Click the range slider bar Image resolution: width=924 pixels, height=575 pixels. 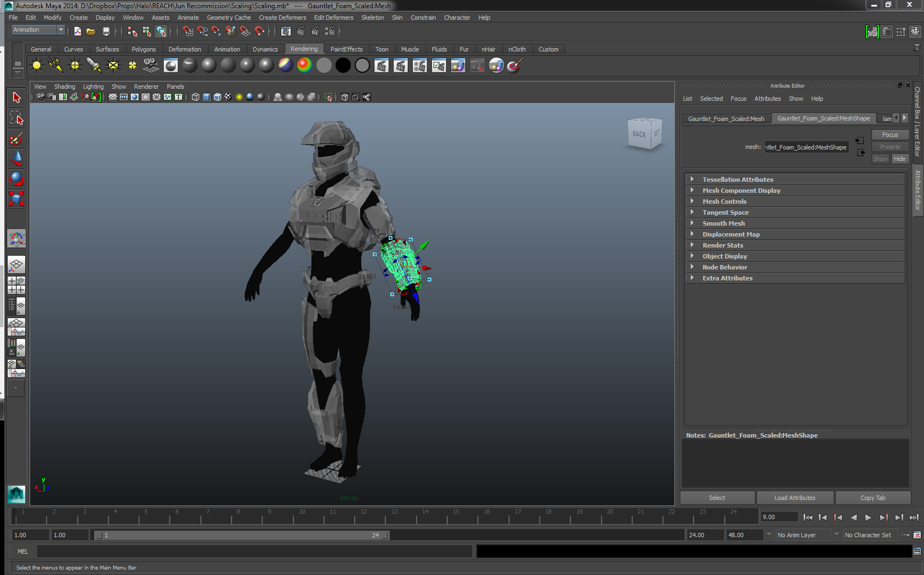(242, 535)
